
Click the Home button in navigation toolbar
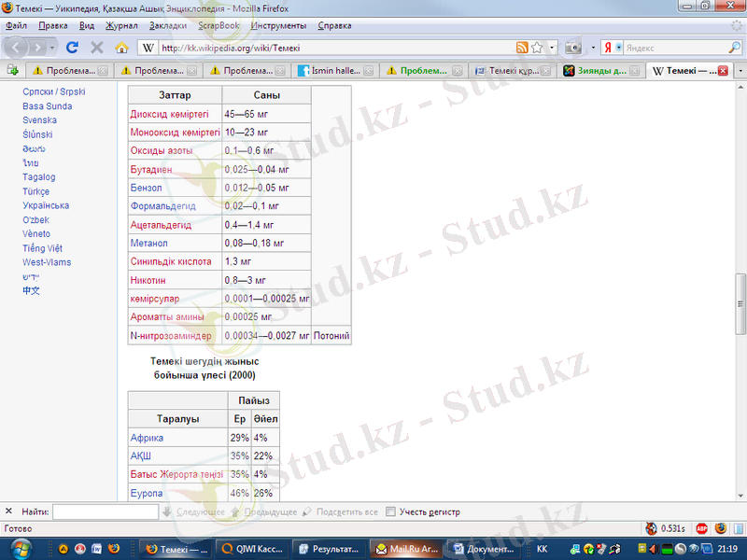tap(121, 47)
